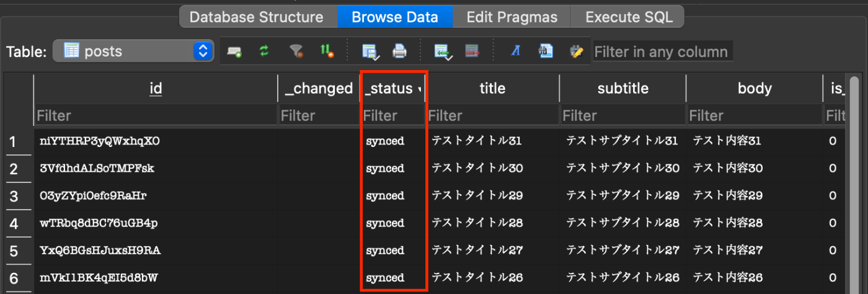Delete the current record using red row icon
The image size is (868, 294).
point(472,51)
